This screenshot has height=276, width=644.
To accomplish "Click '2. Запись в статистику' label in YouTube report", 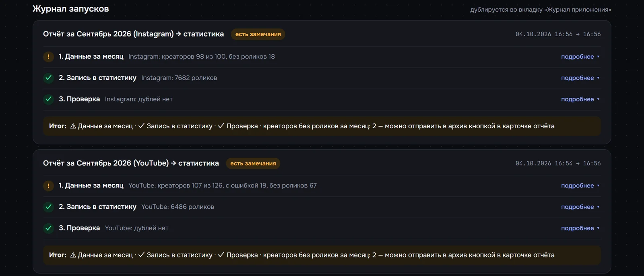I will pos(97,207).
